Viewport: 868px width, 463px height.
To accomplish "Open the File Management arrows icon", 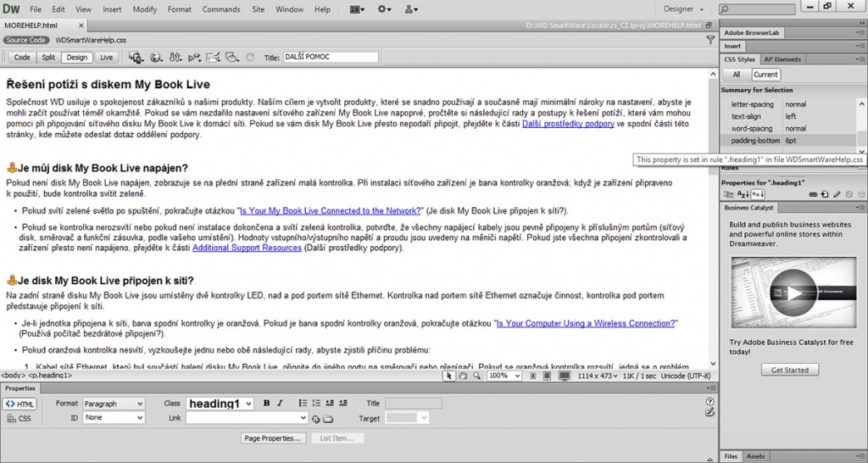I will 175,57.
